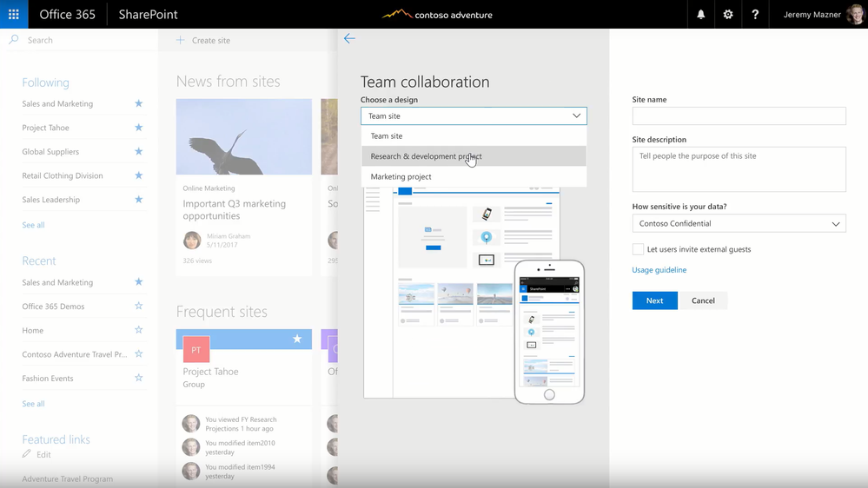Click the pencil Edit icon under Featured links
The image size is (868, 488).
[x=27, y=454]
